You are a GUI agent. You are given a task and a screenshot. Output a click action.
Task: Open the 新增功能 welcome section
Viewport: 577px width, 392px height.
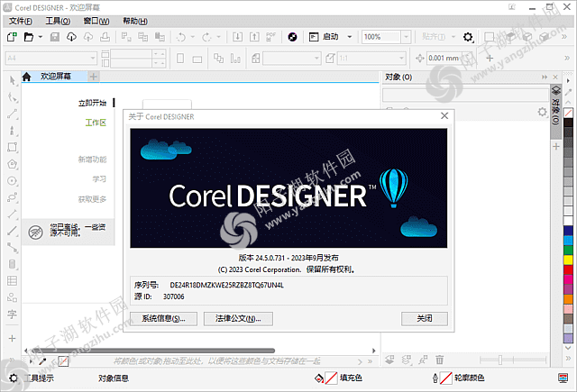tap(92, 160)
